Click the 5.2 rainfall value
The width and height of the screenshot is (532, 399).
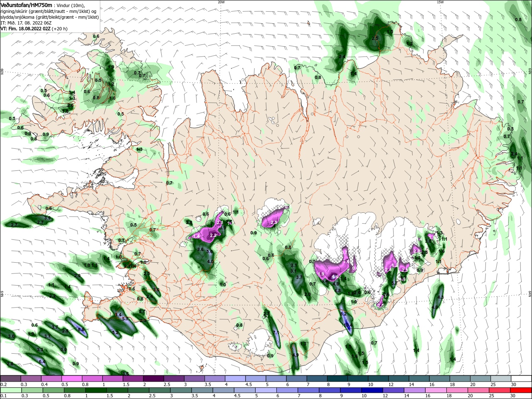pos(116,332)
